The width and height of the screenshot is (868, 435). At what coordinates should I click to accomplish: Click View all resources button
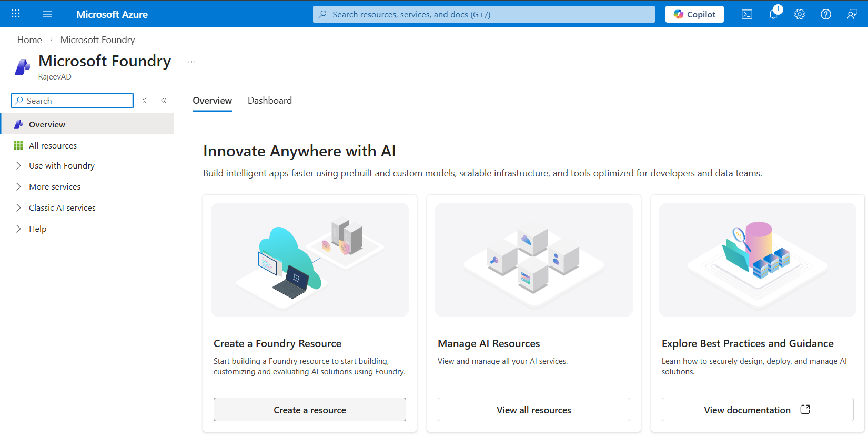tap(533, 410)
